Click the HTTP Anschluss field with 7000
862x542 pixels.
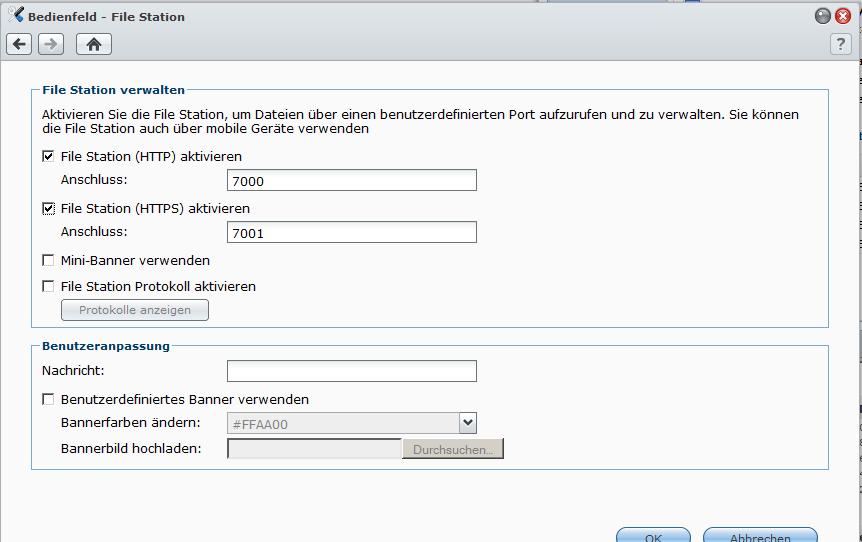coord(352,180)
